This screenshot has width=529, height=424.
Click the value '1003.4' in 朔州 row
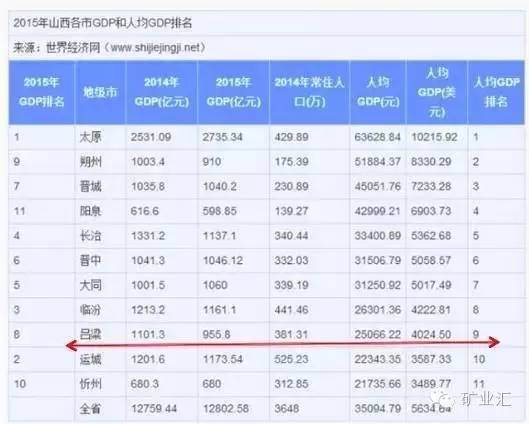pos(148,162)
